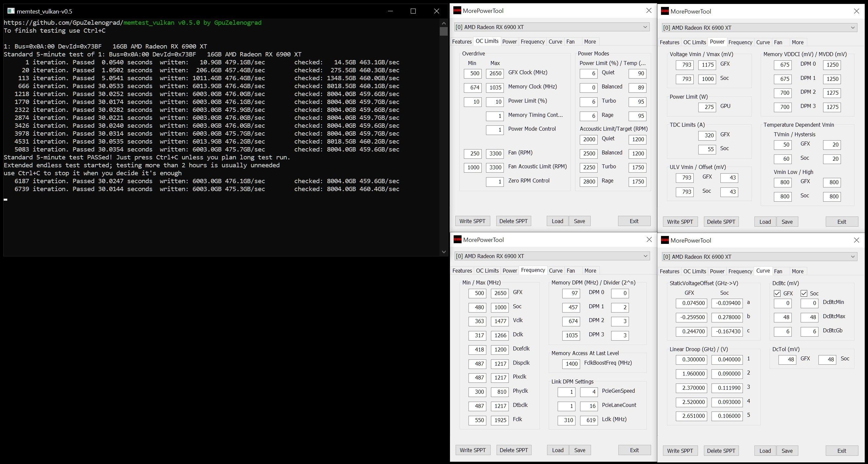Close the Frequency MorePowerTool window
868x464 pixels.
649,239
